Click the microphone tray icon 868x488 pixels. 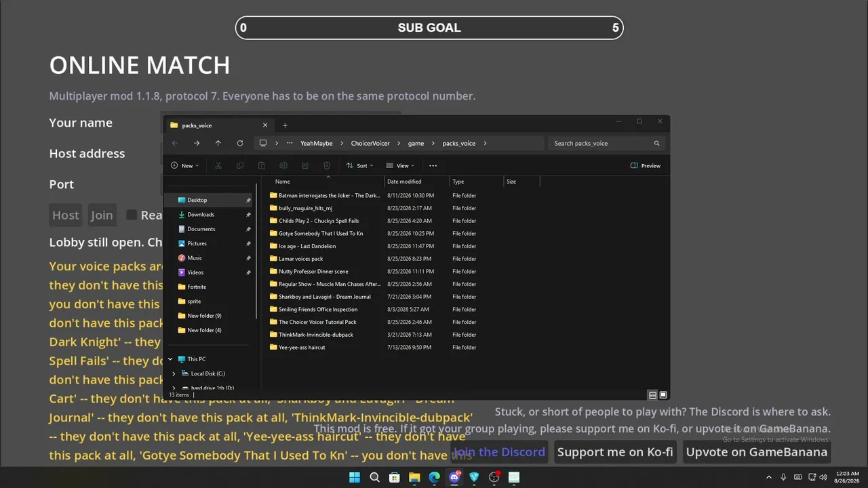click(x=784, y=477)
